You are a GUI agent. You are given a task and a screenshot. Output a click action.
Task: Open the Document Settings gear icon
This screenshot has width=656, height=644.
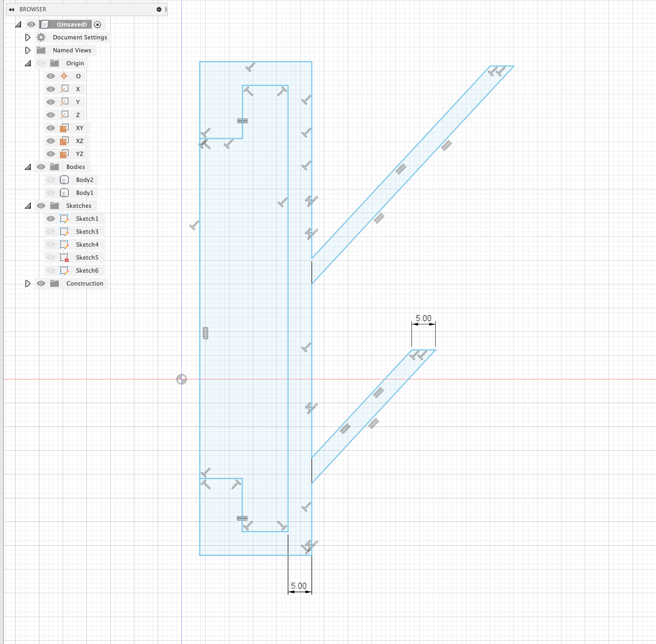coord(40,37)
